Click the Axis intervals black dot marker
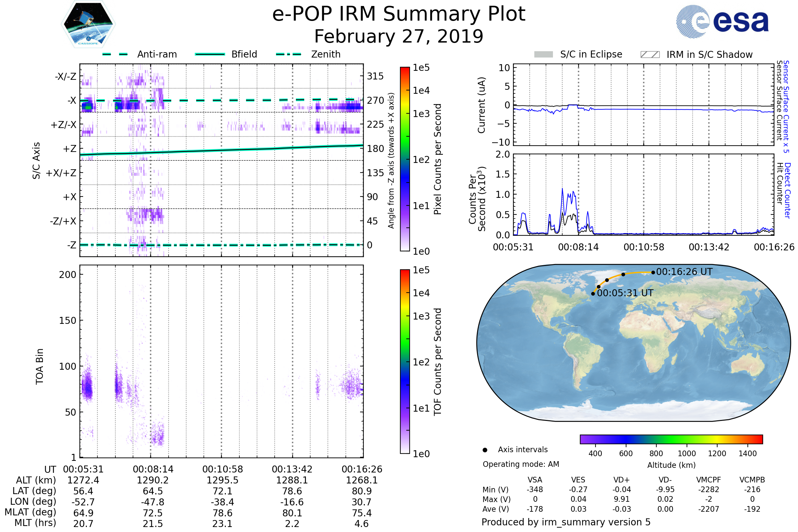The width and height of the screenshot is (798, 532). click(x=485, y=450)
